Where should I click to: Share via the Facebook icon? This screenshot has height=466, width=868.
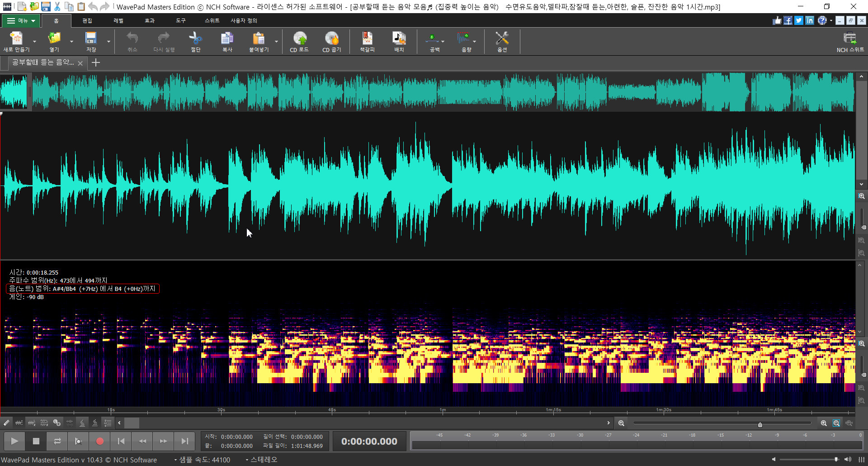tap(788, 20)
